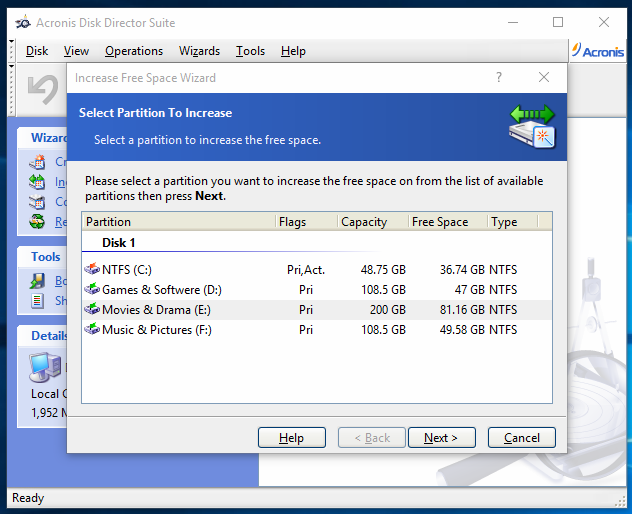
Task: Click the 36.74 GB free space value
Action: [x=462, y=269]
